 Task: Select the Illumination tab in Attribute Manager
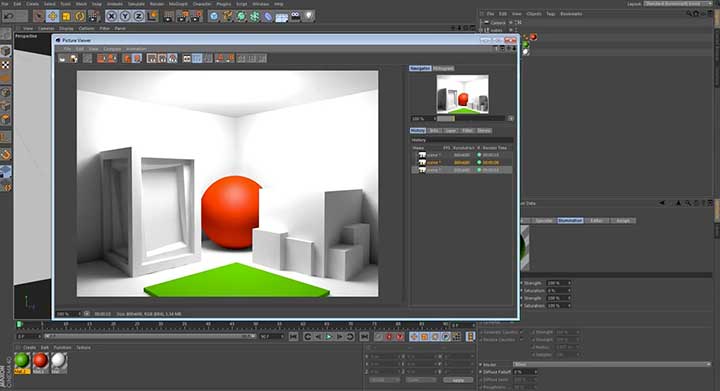(570, 221)
